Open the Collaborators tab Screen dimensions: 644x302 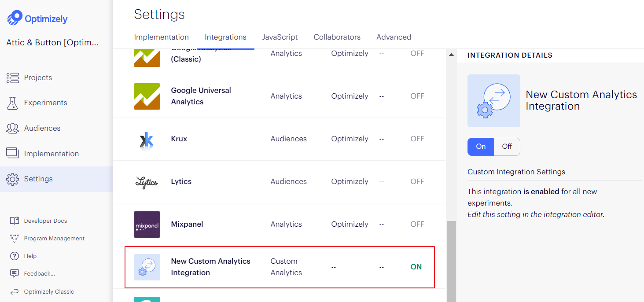[x=337, y=37]
